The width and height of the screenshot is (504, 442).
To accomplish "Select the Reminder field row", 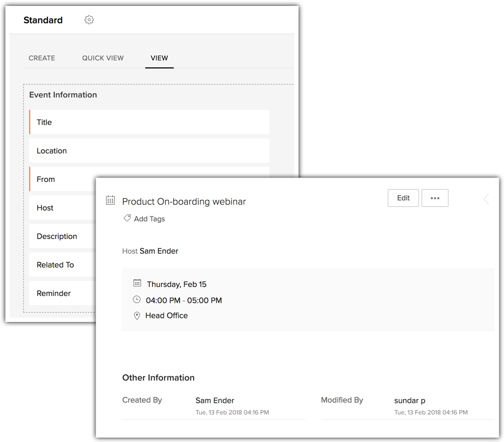I will pos(62,293).
